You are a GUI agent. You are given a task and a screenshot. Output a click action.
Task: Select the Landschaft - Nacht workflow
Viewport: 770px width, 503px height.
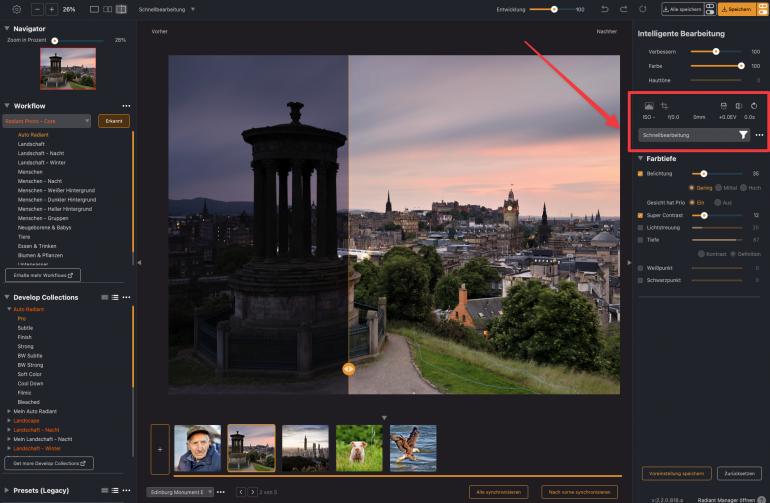[x=40, y=153]
